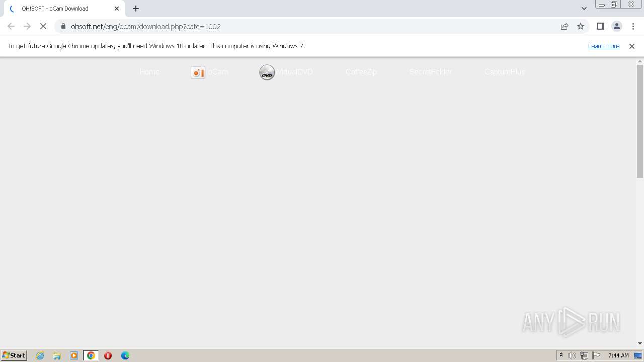The image size is (644, 362).
Task: Click the 7:44 AM clock
Action: [618, 355]
